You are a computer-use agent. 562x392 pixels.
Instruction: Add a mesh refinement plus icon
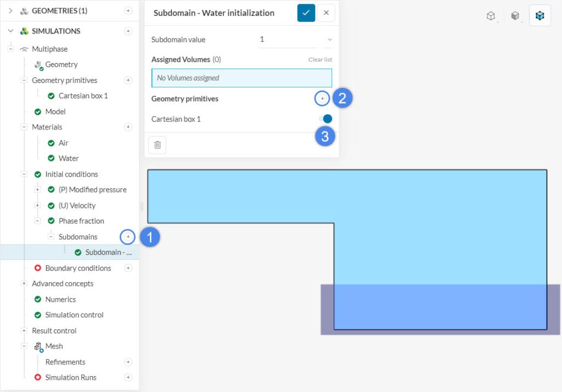tap(128, 362)
